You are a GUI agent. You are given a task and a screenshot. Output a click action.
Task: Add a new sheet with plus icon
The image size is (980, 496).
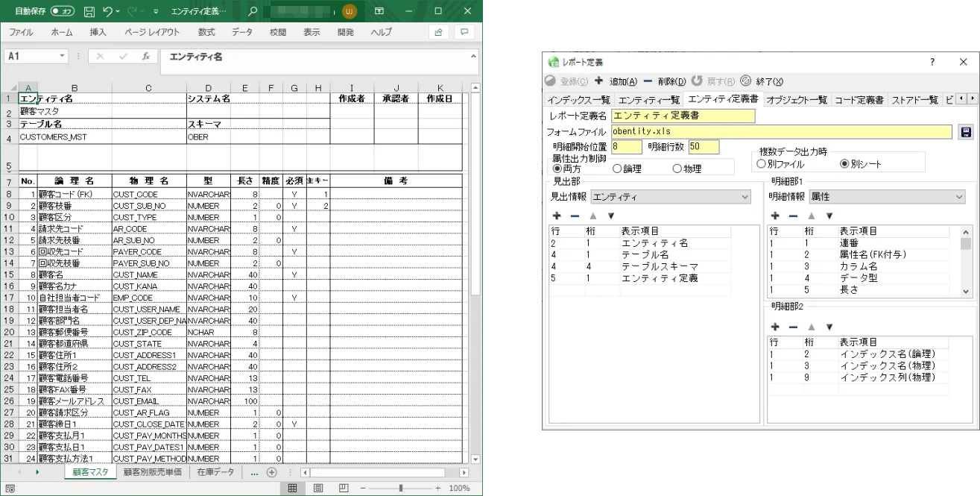click(271, 472)
